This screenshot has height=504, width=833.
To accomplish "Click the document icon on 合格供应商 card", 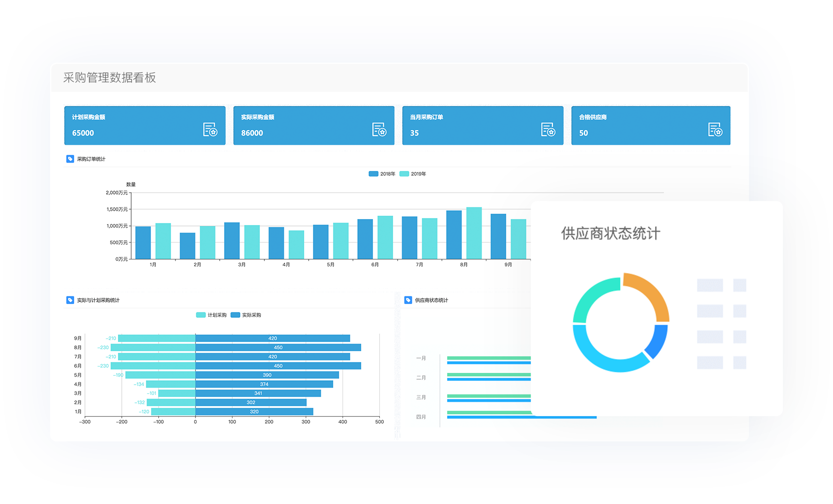I will point(715,130).
